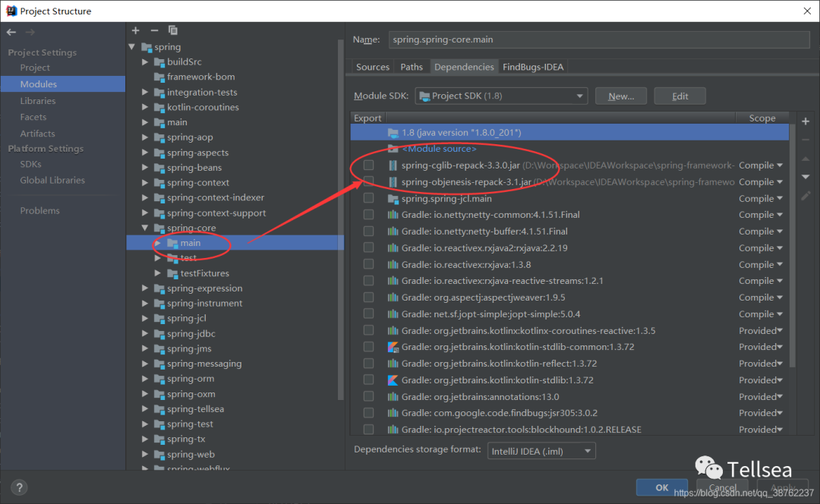Click the buildSrc module folder icon
Image resolution: width=820 pixels, height=504 pixels.
pos(159,62)
